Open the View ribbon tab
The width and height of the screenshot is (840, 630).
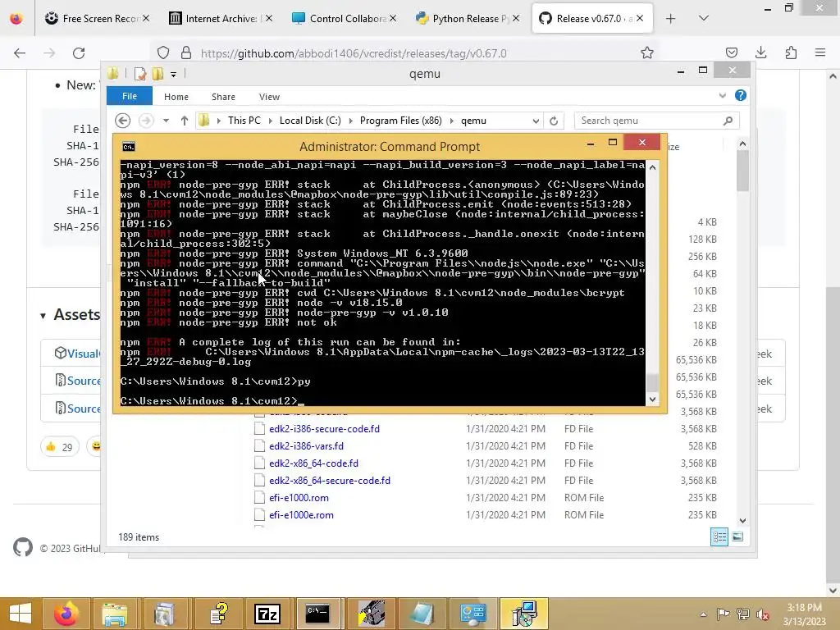point(269,97)
